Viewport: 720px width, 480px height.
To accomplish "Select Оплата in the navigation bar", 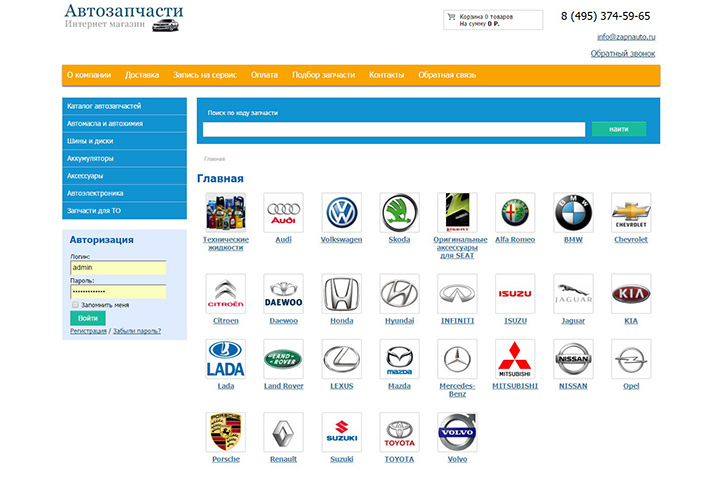I will (x=264, y=75).
